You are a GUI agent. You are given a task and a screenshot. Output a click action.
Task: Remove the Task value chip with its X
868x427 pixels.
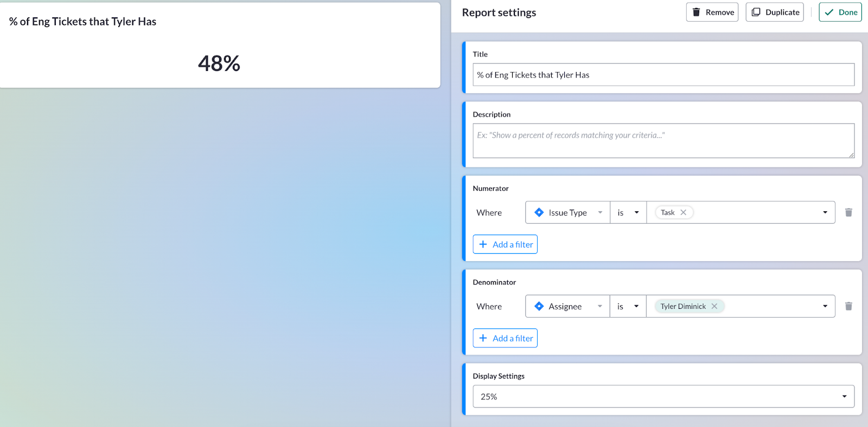683,212
